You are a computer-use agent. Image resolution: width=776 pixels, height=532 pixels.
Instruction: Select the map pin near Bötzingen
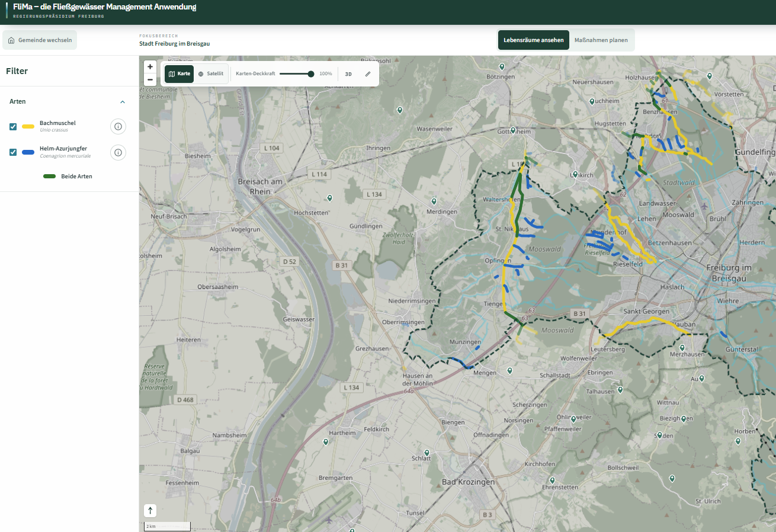pyautogui.click(x=502, y=66)
